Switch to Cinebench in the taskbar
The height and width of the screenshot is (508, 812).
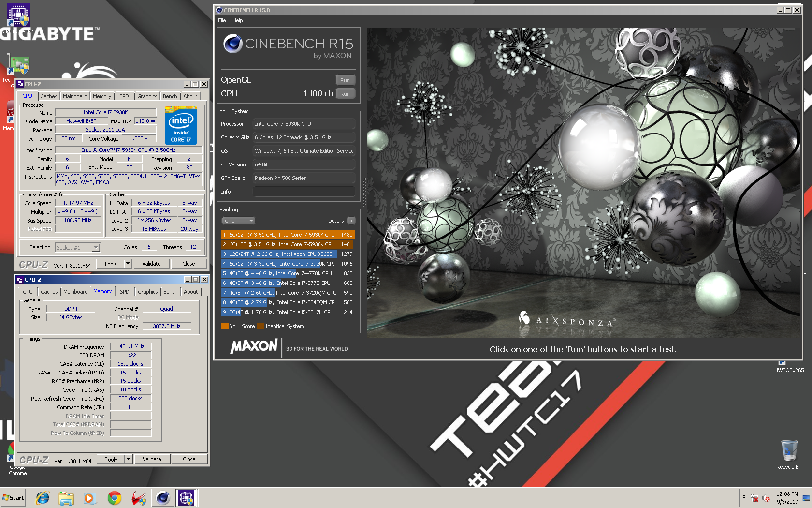pyautogui.click(x=163, y=497)
